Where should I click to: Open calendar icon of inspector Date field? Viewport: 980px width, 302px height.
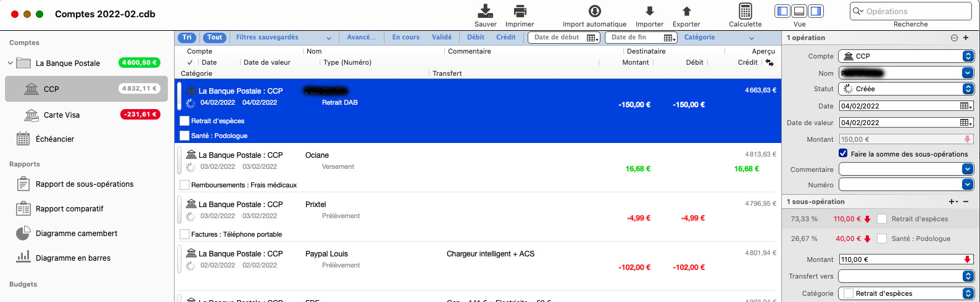pyautogui.click(x=966, y=106)
